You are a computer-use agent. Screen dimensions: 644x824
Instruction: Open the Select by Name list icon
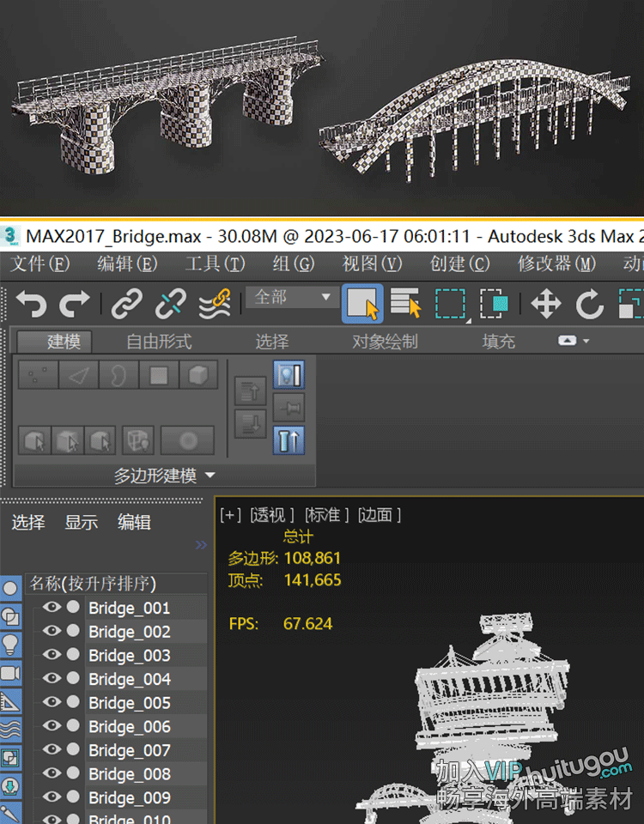pyautogui.click(x=405, y=303)
